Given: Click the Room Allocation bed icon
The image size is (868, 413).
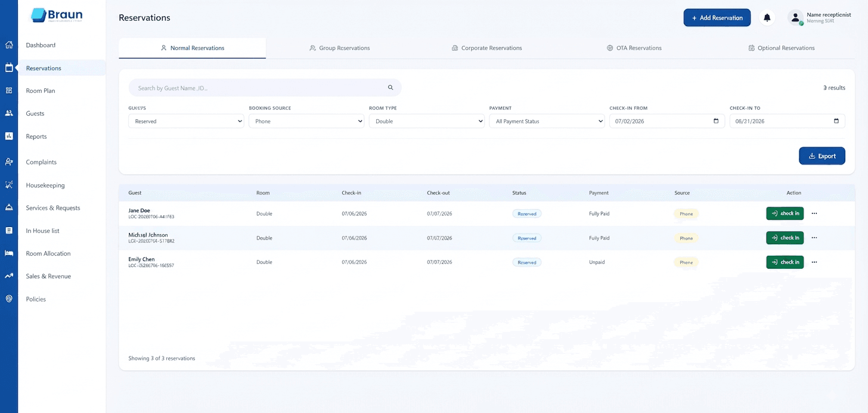Looking at the screenshot, I should (x=9, y=253).
